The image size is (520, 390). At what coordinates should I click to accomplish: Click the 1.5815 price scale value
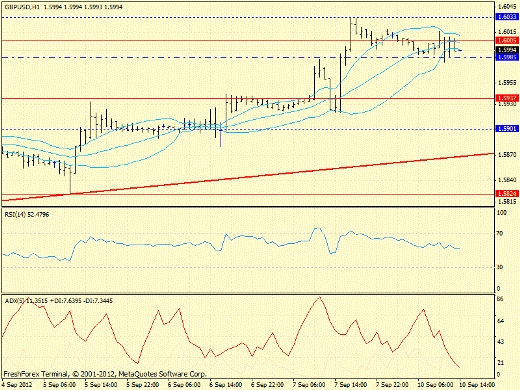click(x=507, y=202)
